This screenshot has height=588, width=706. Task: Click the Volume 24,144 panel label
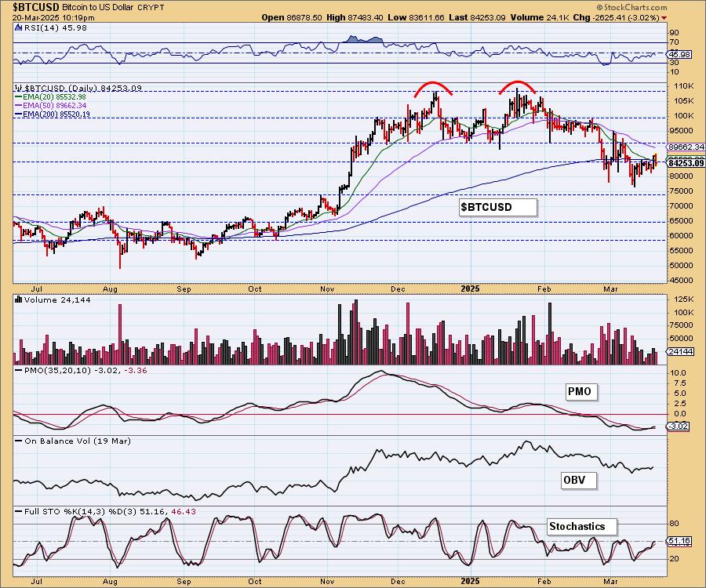(x=57, y=299)
